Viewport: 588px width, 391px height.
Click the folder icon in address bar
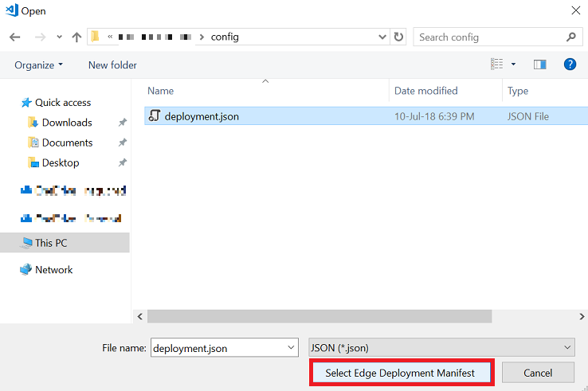click(x=96, y=37)
